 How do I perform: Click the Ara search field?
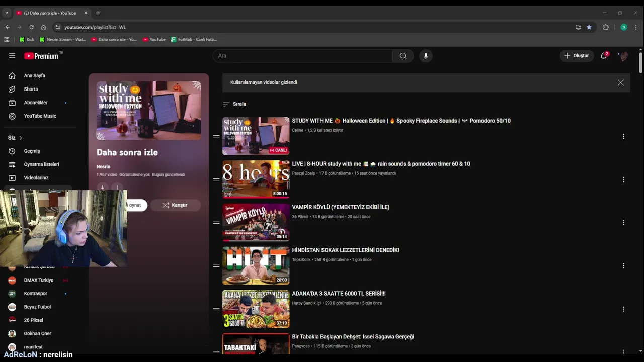(x=303, y=56)
